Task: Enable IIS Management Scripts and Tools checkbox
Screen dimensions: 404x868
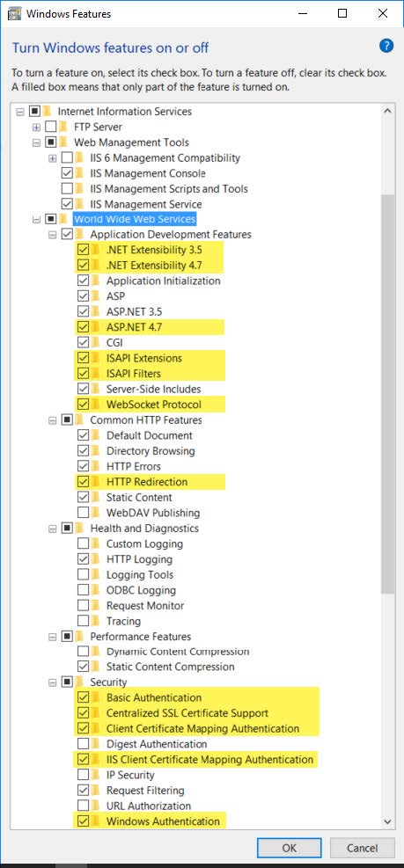Action: tap(67, 189)
